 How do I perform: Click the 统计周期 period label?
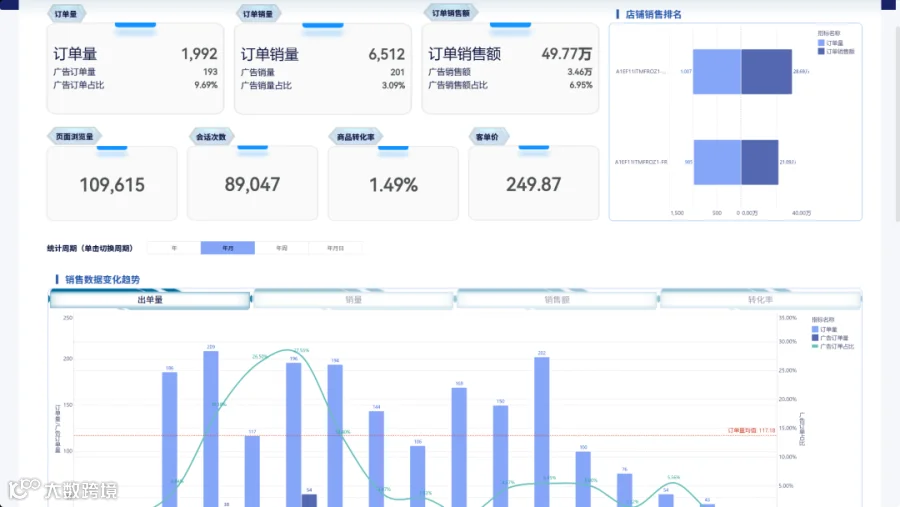point(90,249)
